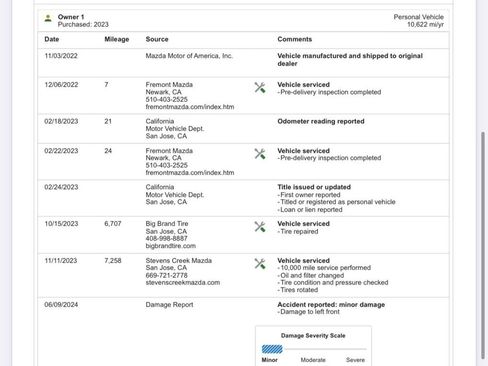Click the Owner 1 person icon

tap(48, 18)
